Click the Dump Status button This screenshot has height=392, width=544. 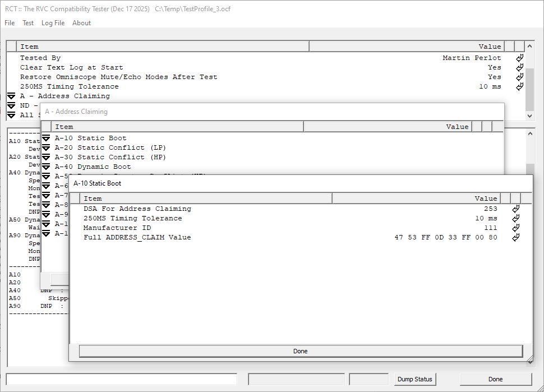click(414, 379)
